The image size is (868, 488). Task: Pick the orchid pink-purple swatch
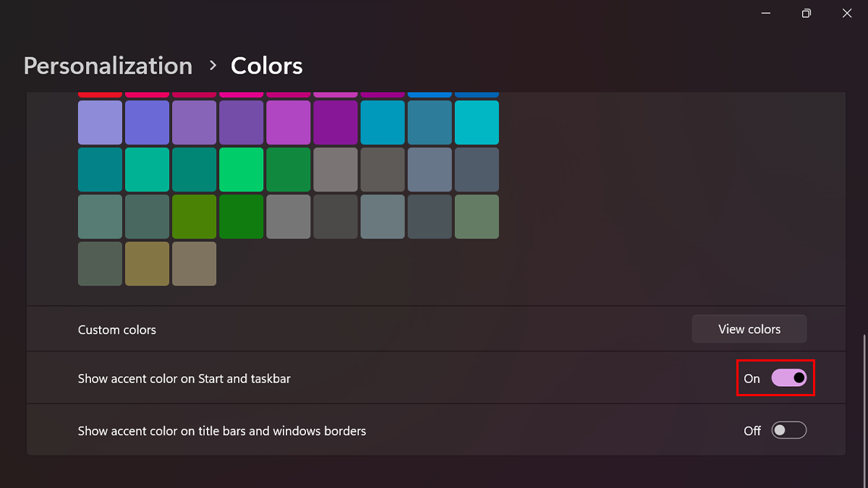[x=288, y=123]
